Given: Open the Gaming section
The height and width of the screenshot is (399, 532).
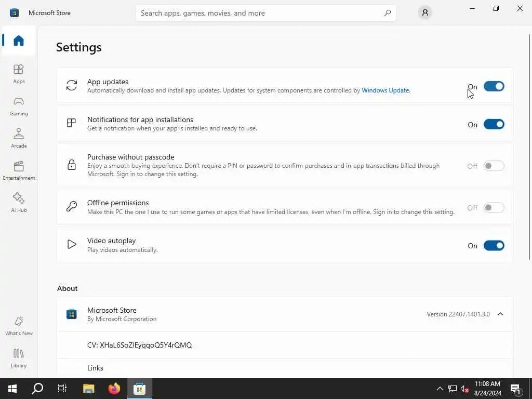Looking at the screenshot, I should coord(19,106).
